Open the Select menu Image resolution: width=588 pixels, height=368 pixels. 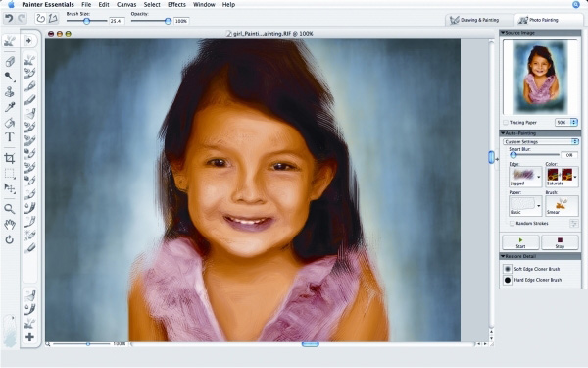point(152,5)
